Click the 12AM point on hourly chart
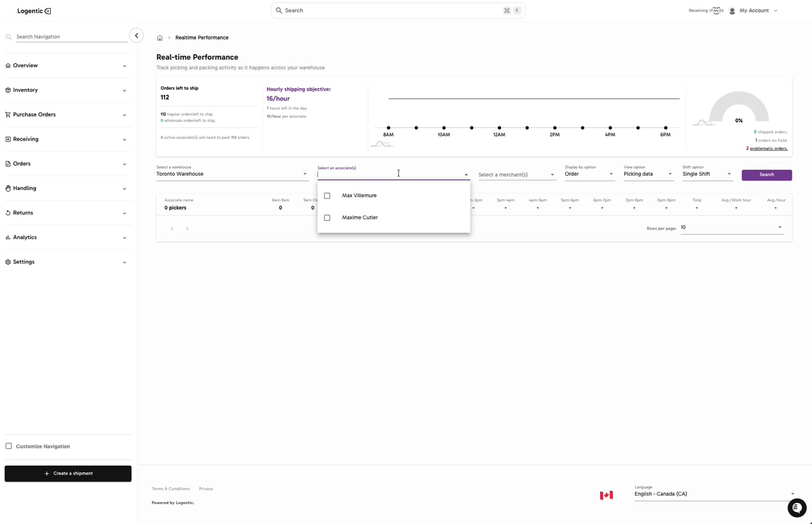This screenshot has height=524, width=812. coord(500,128)
